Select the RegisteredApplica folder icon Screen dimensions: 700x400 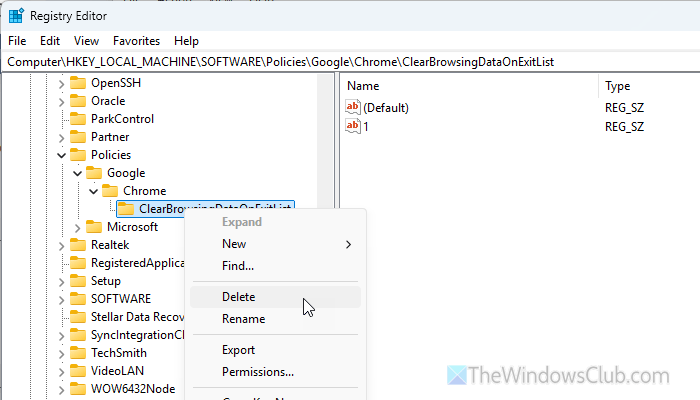tap(78, 263)
